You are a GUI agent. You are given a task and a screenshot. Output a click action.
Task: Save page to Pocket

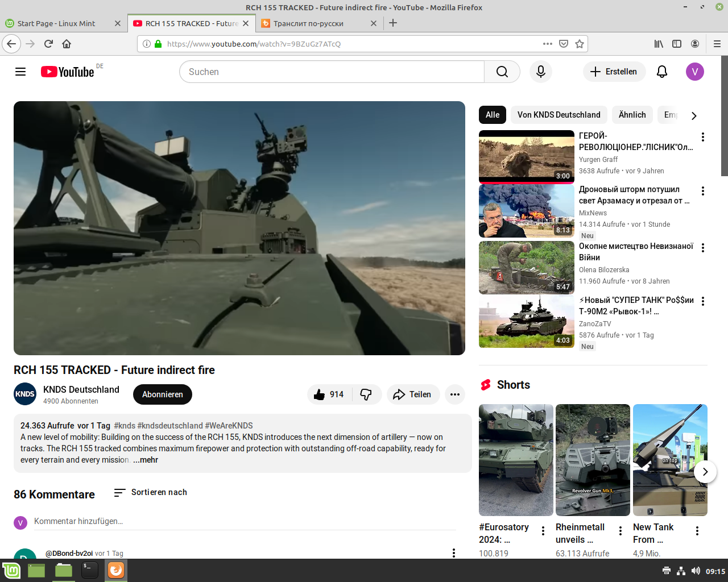coord(564,44)
